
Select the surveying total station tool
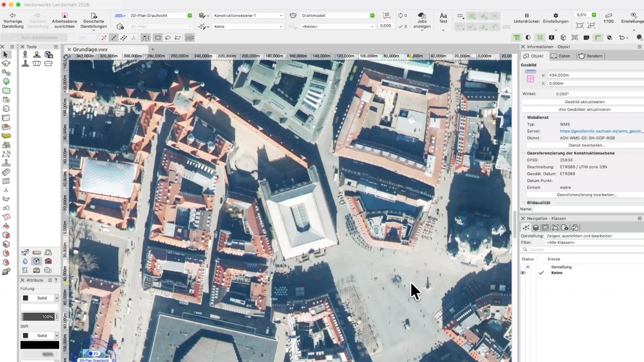click(25, 54)
